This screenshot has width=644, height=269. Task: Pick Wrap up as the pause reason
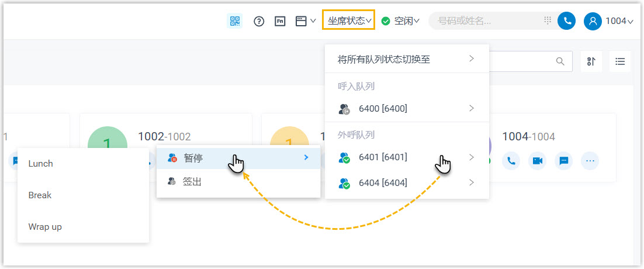[x=45, y=226]
